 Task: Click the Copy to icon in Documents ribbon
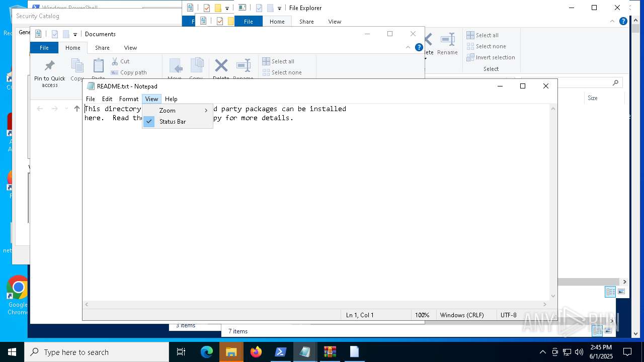tap(196, 66)
